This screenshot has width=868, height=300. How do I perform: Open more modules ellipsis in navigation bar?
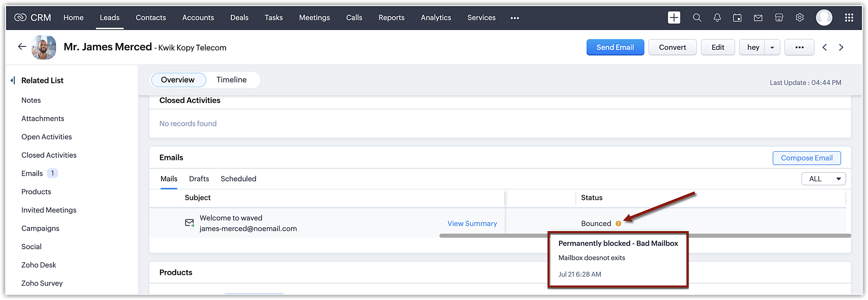click(x=515, y=18)
